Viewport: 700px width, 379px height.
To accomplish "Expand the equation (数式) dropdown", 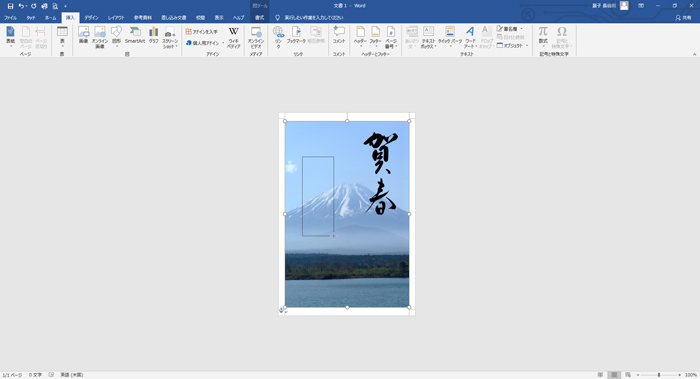I will (543, 37).
